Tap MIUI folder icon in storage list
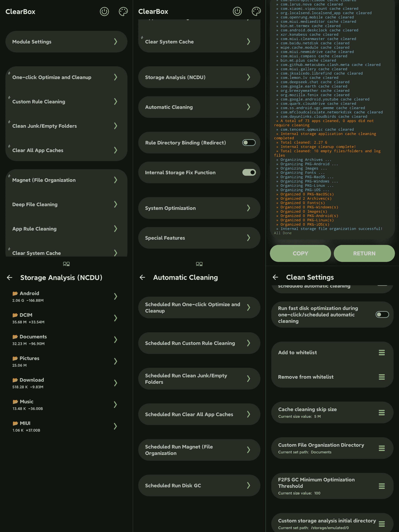This screenshot has height=532, width=399. click(x=15, y=423)
